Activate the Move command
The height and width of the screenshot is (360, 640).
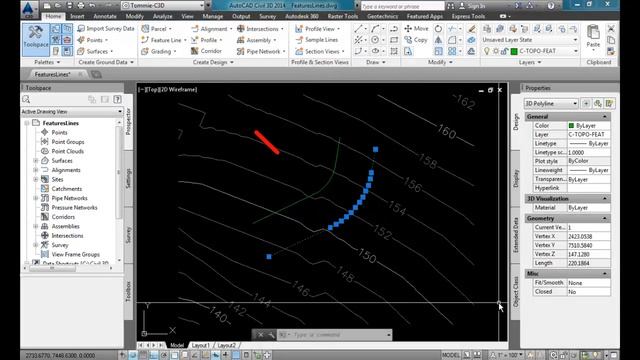(x=416, y=29)
